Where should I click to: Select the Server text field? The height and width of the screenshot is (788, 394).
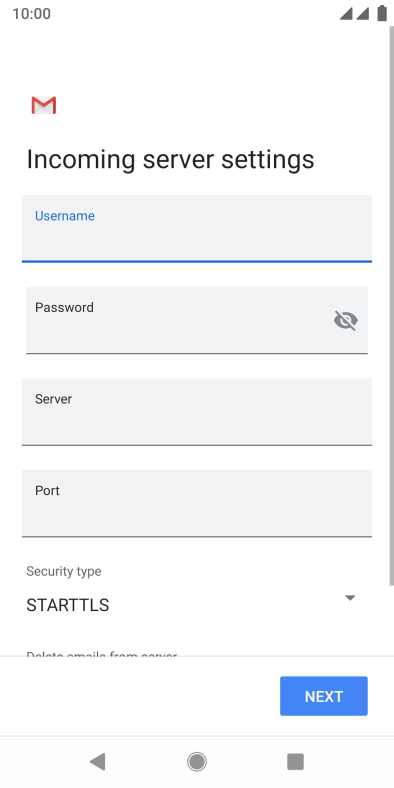tap(197, 412)
